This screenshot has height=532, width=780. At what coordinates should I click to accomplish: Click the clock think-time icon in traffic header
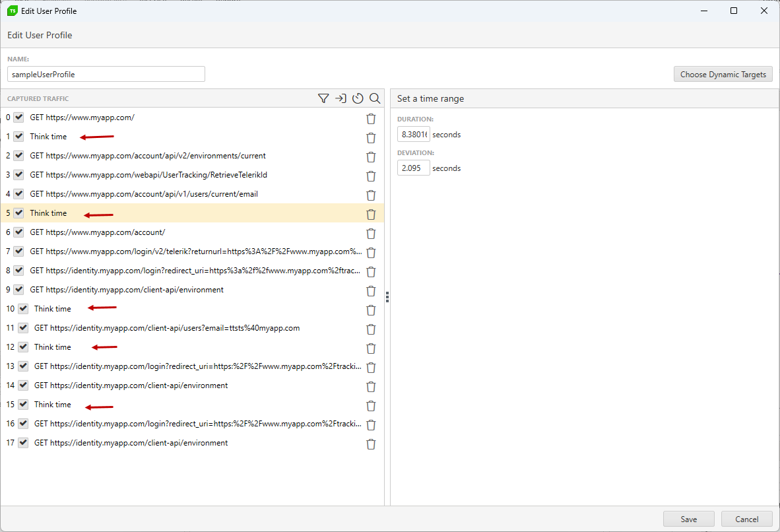(x=358, y=98)
